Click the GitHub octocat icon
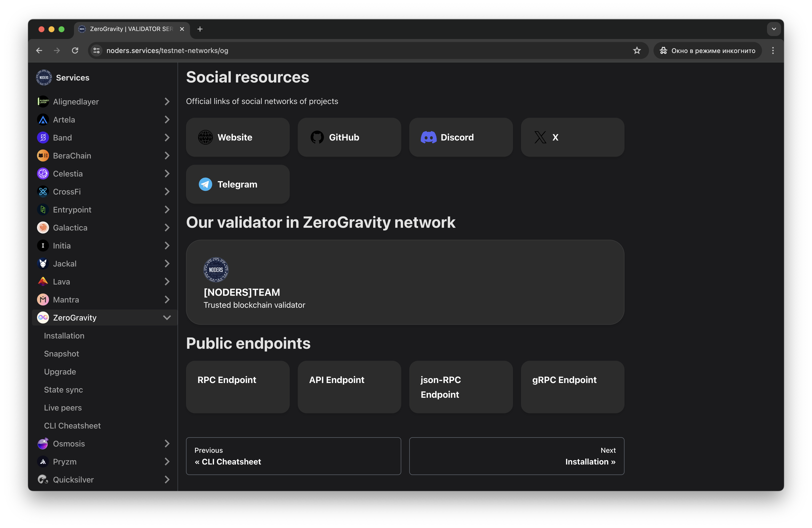This screenshot has height=528, width=812. [x=317, y=137]
